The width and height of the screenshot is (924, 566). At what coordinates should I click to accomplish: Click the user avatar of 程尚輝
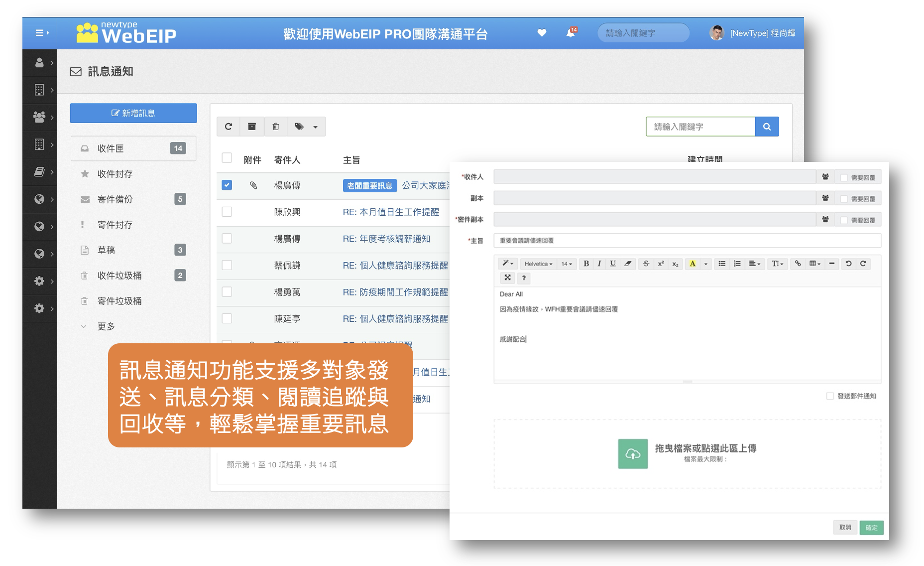coord(716,33)
